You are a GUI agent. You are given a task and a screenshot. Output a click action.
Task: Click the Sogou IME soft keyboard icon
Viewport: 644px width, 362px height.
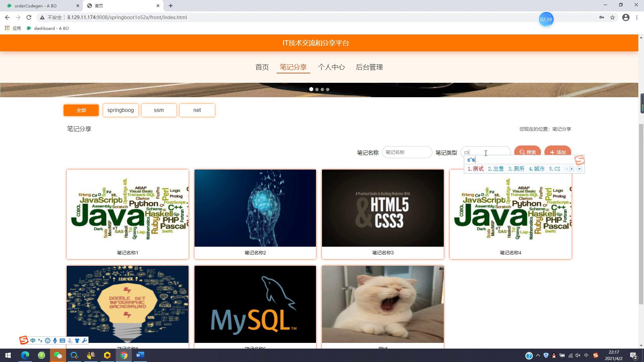coord(62,341)
